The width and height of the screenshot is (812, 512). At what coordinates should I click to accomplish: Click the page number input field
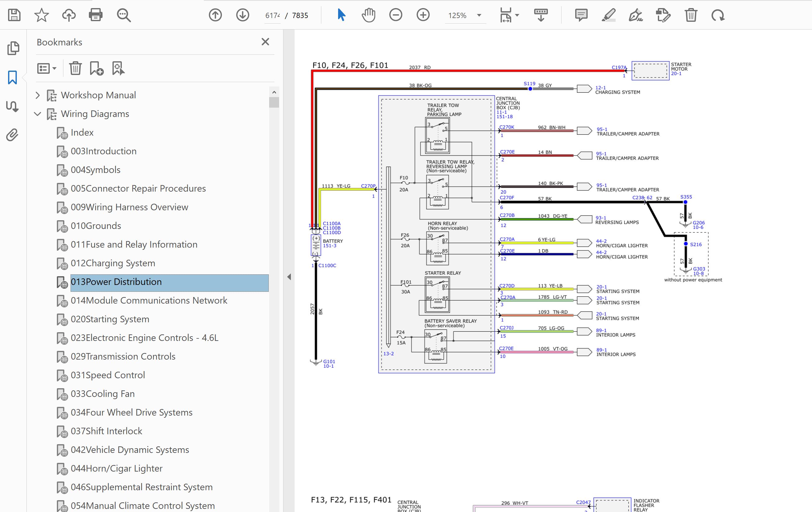click(273, 16)
